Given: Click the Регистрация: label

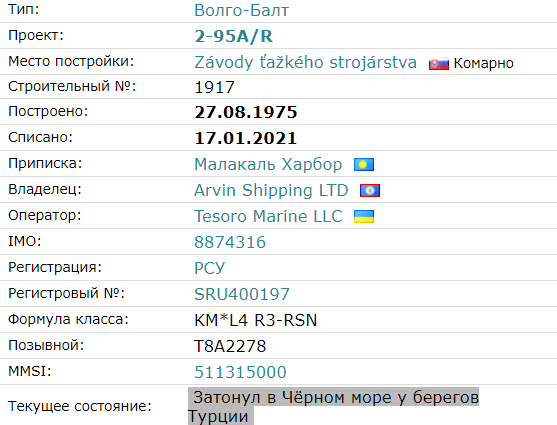Looking at the screenshot, I should [x=55, y=267].
